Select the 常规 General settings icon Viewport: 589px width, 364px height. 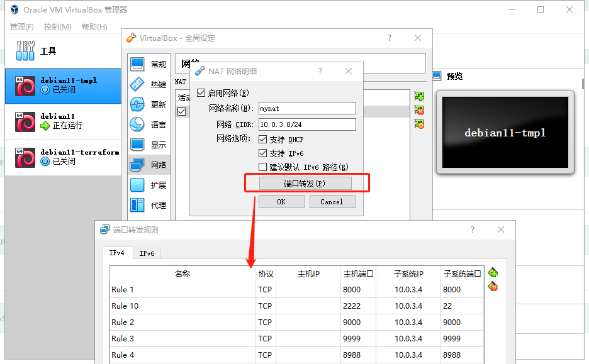(x=137, y=64)
